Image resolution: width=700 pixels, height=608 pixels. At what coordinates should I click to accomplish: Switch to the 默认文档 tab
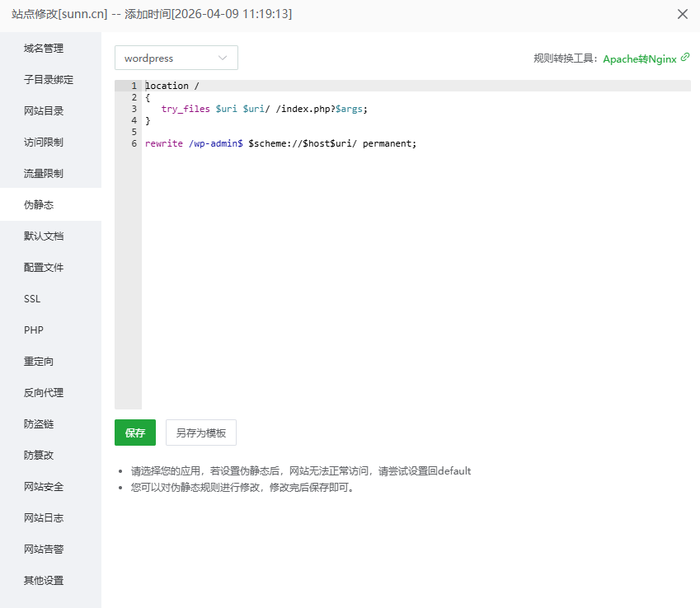click(44, 236)
